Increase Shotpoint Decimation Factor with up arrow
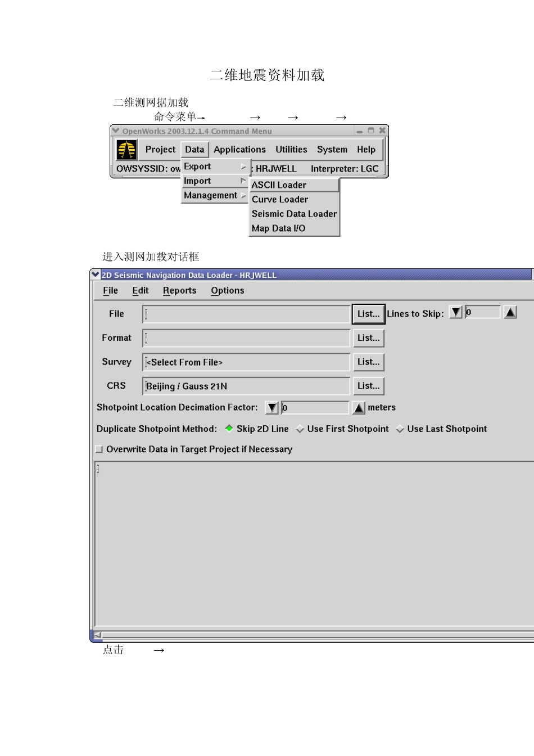 click(x=359, y=408)
